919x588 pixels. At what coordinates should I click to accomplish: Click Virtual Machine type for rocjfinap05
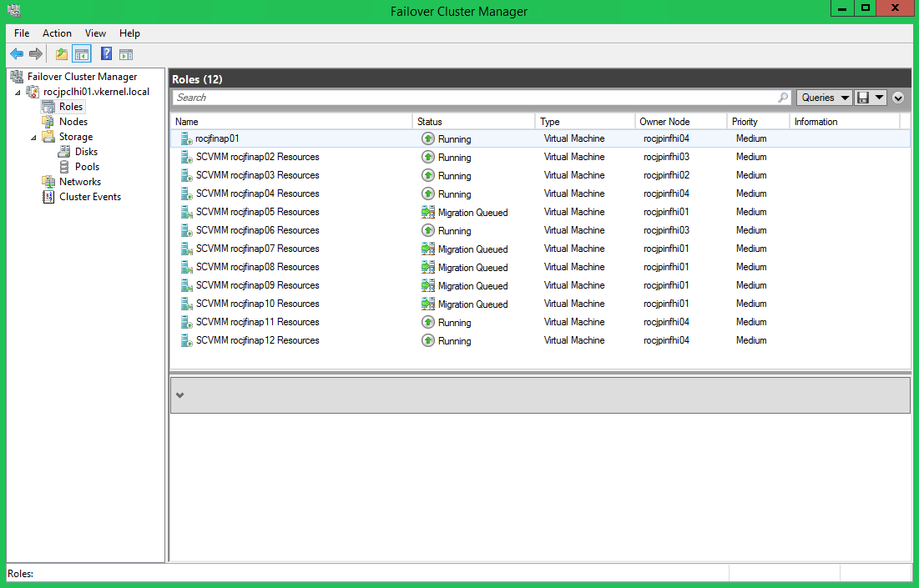click(574, 212)
